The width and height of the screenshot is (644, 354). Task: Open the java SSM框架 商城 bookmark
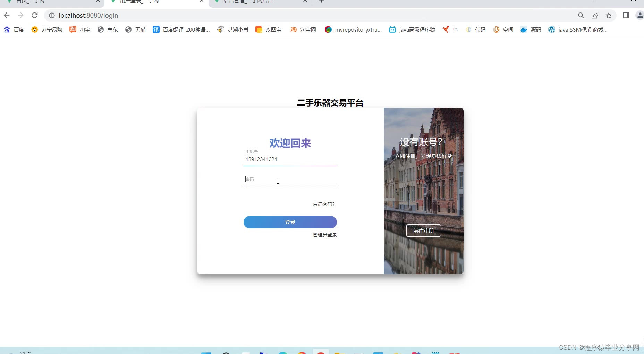578,29
